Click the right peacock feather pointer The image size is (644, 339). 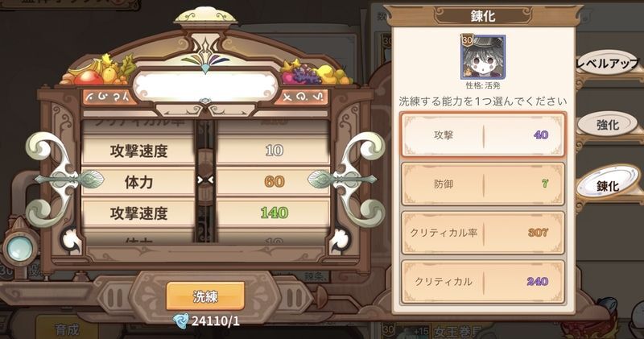(x=341, y=180)
